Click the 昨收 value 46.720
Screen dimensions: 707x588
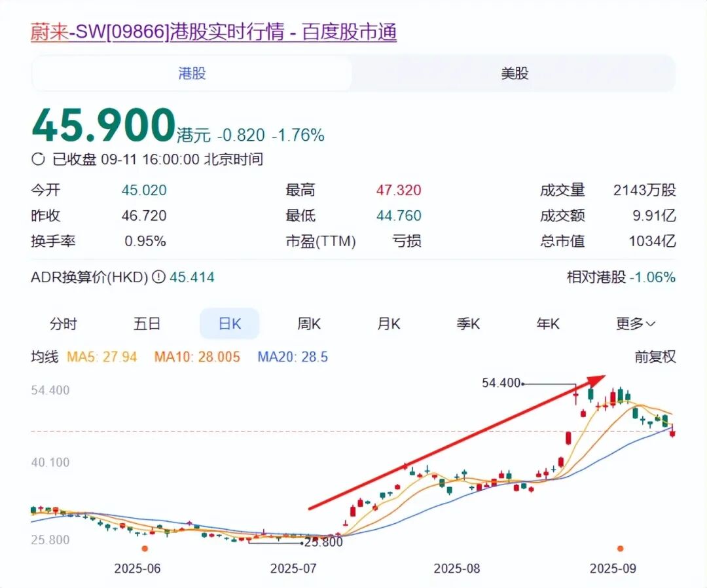pyautogui.click(x=144, y=215)
